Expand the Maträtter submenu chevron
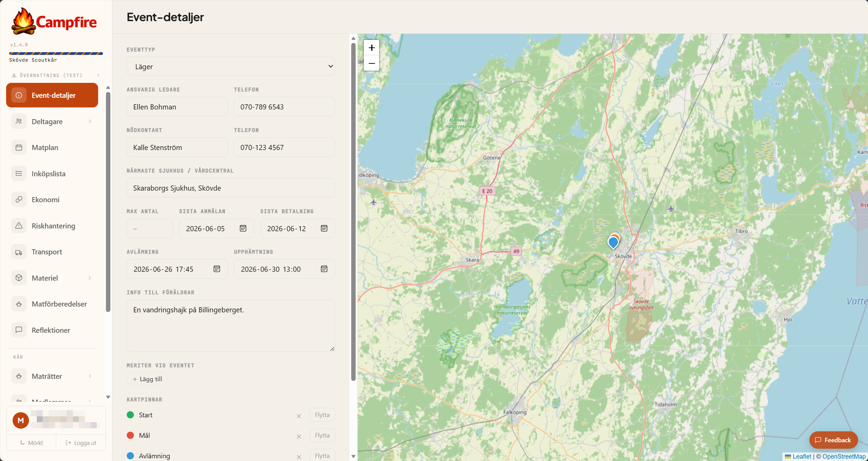 (x=90, y=376)
